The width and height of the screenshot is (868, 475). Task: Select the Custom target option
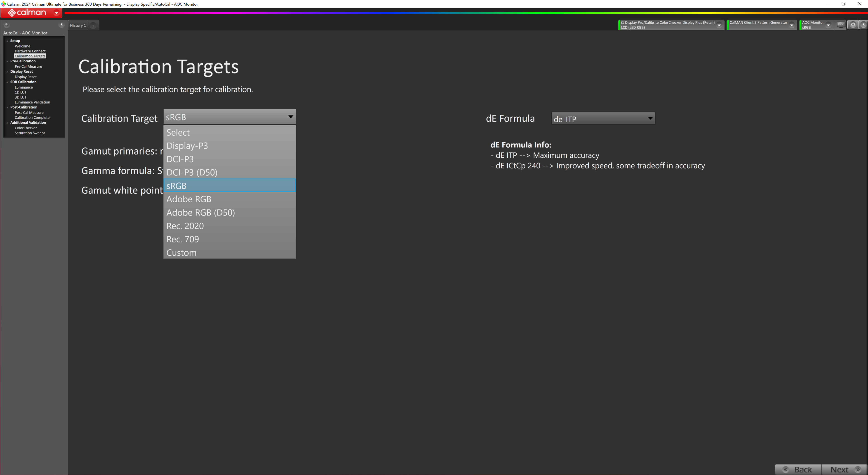click(x=181, y=253)
